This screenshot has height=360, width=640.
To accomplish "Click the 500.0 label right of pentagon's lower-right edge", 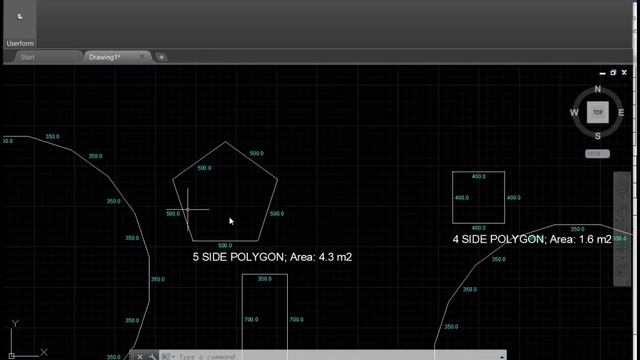I will (277, 213).
